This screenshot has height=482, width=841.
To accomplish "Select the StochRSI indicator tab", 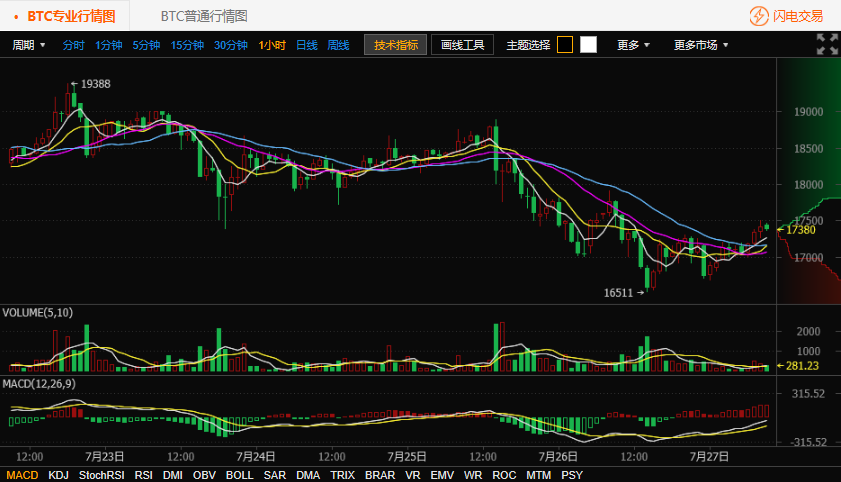I will tap(101, 475).
